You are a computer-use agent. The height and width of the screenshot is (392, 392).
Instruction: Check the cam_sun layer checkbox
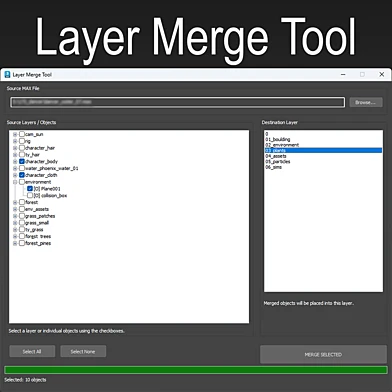pos(22,134)
